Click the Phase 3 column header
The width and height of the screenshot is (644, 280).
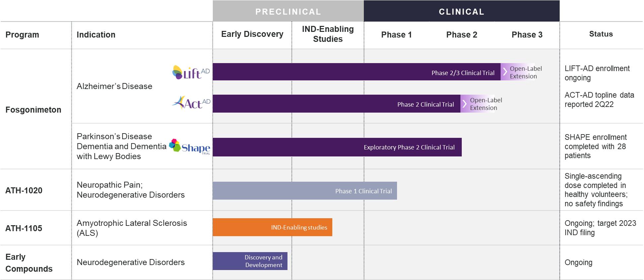pos(527,35)
